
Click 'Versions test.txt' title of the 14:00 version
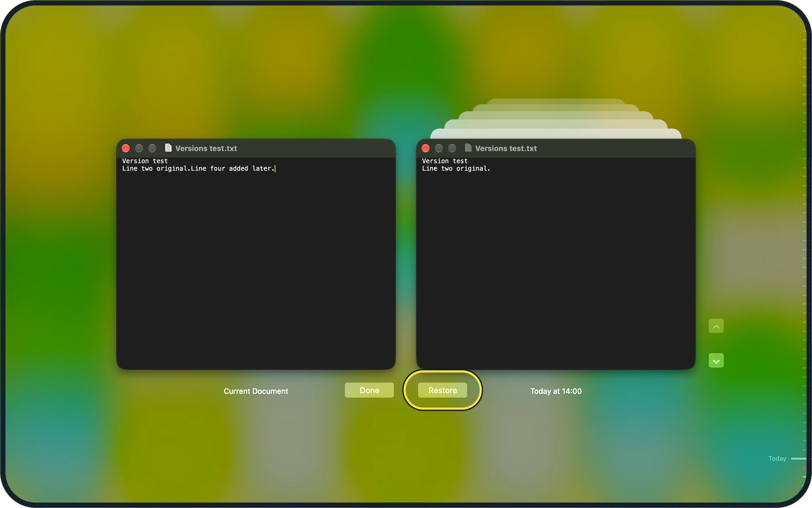pos(505,148)
